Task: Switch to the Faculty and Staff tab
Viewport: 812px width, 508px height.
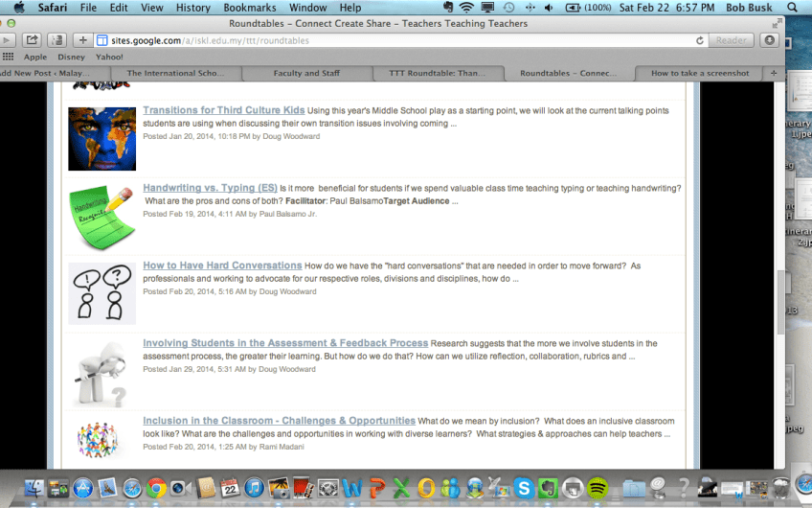Action: click(x=306, y=73)
